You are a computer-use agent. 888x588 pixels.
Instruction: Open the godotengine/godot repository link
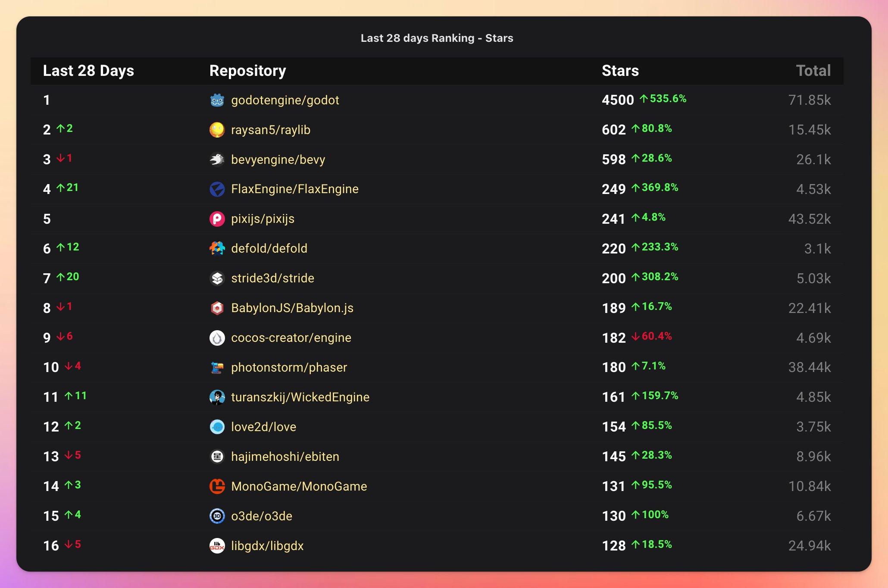285,100
